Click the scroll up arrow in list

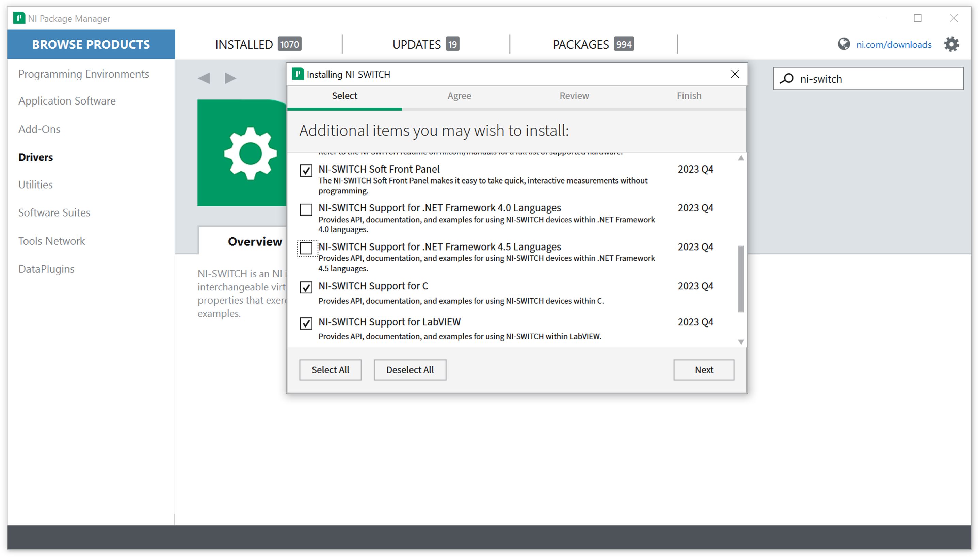(741, 158)
